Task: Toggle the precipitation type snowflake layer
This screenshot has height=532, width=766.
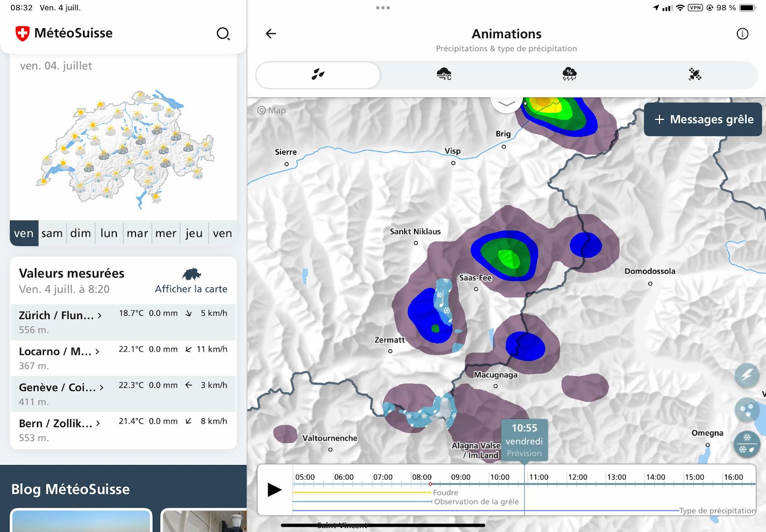Action: pyautogui.click(x=747, y=444)
